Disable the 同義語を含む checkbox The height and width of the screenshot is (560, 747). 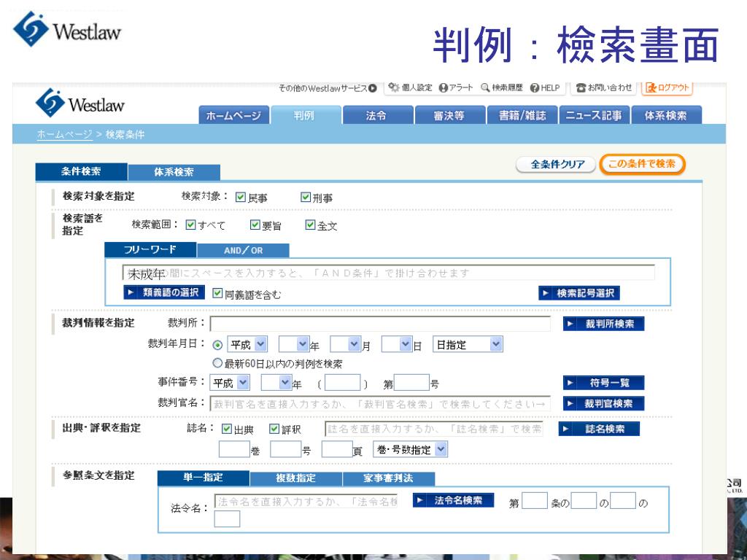217,293
